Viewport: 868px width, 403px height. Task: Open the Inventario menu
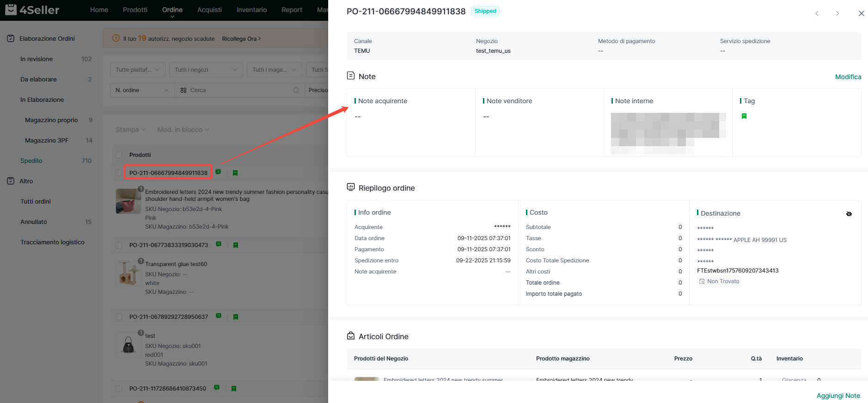coord(251,10)
